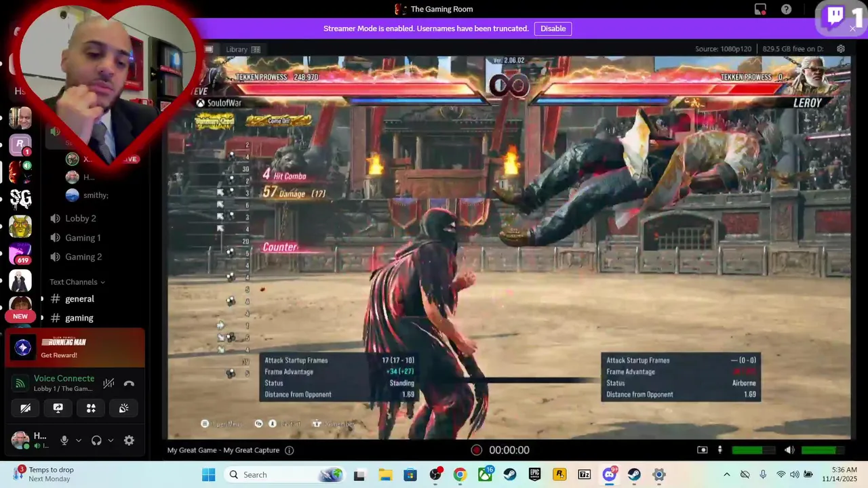
Task: Close the Twitch overlay badge
Action: [852, 28]
